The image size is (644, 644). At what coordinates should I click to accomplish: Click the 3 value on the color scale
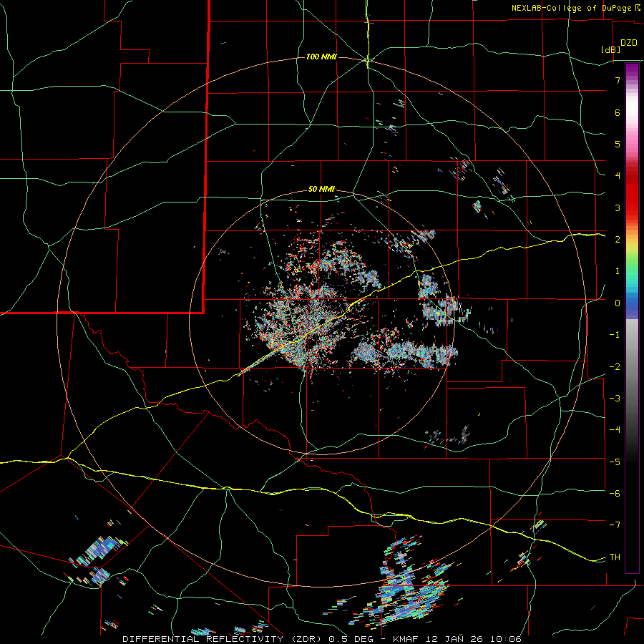coord(618,208)
